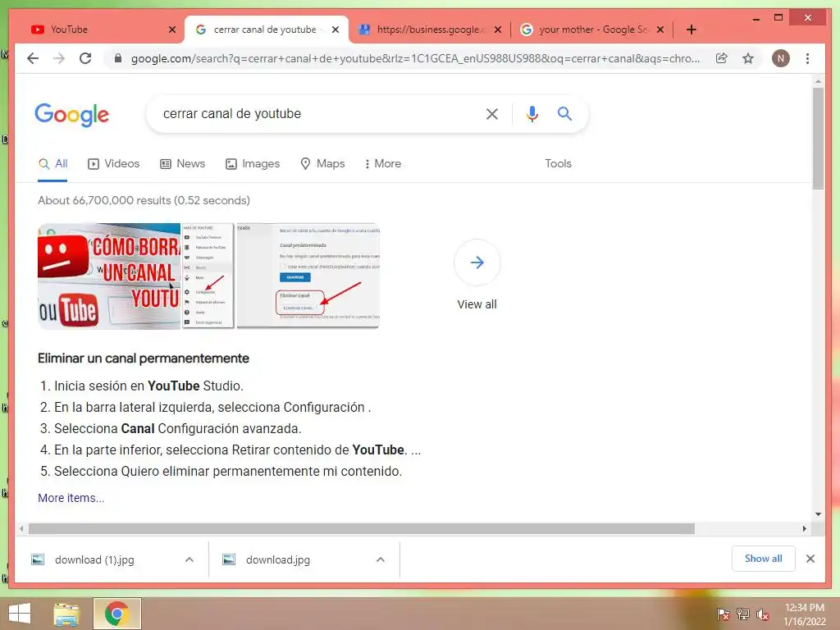Click the network tray icon
Screen dimensions: 840x630
coord(743,614)
